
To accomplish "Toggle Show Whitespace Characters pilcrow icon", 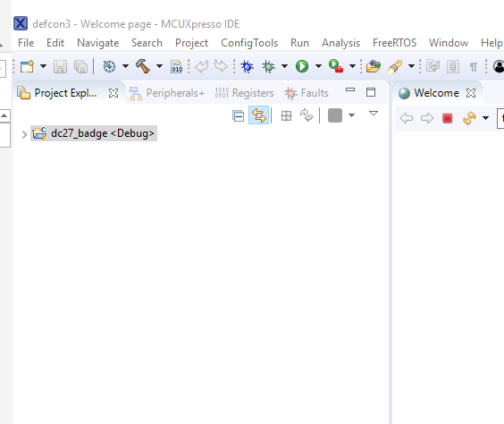I will (x=473, y=67).
